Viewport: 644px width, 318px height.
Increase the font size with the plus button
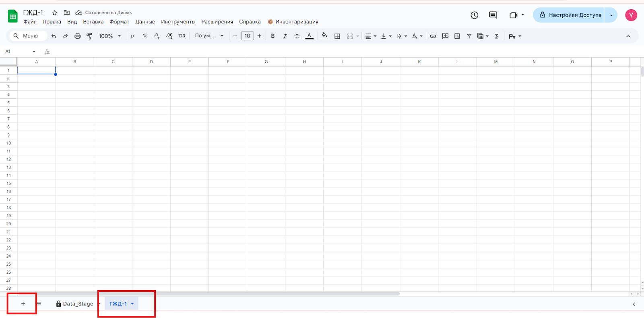coord(259,36)
